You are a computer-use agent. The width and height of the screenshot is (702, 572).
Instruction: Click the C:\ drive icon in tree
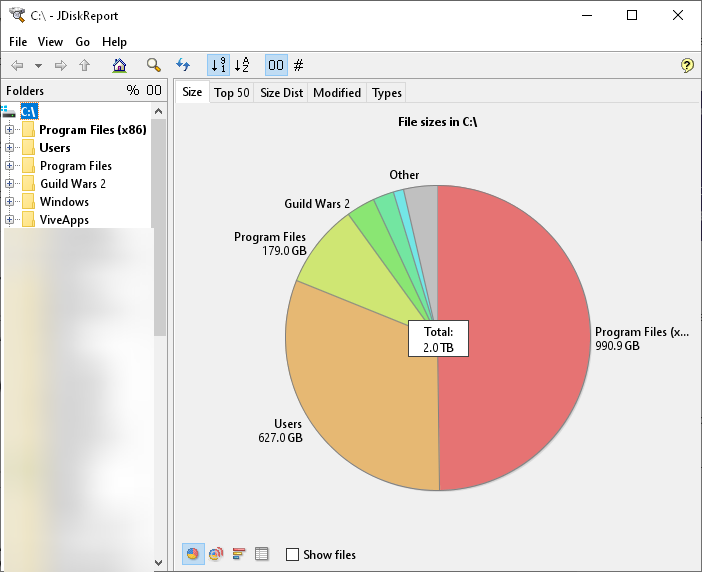pyautogui.click(x=9, y=111)
